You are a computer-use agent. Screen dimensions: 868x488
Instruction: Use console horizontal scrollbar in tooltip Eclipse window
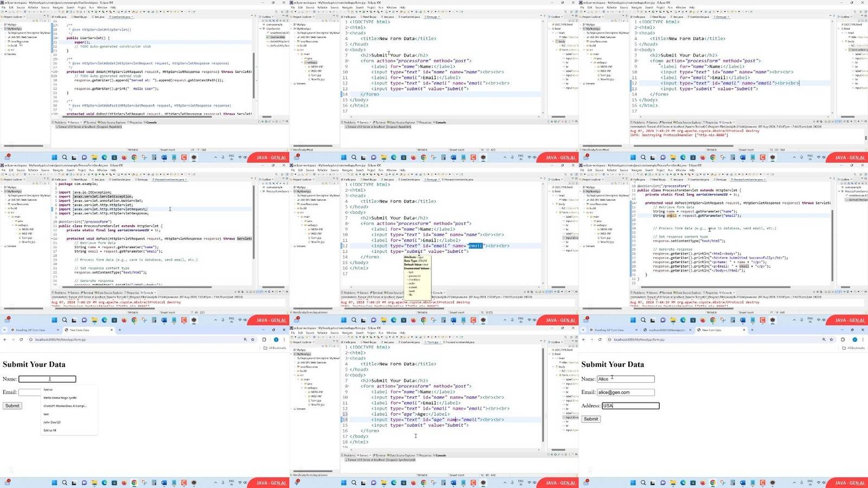(394, 308)
